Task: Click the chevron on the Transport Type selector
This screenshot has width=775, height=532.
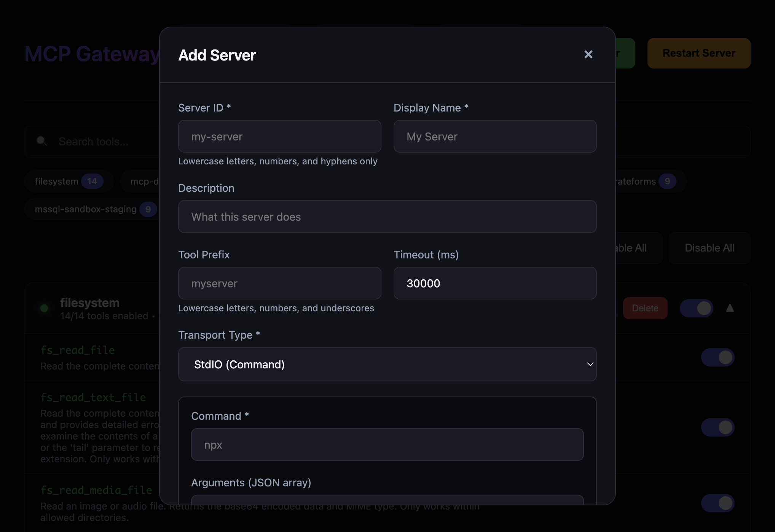Action: pyautogui.click(x=590, y=364)
